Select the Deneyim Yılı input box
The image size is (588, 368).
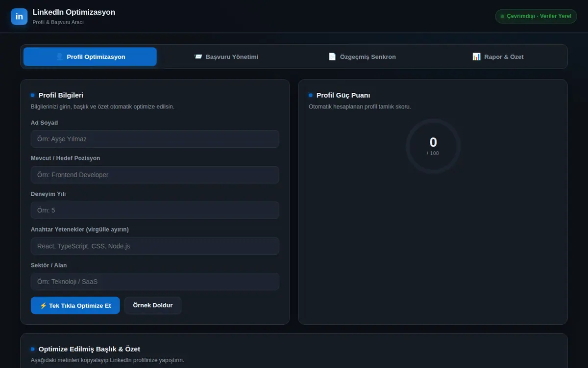(x=155, y=210)
